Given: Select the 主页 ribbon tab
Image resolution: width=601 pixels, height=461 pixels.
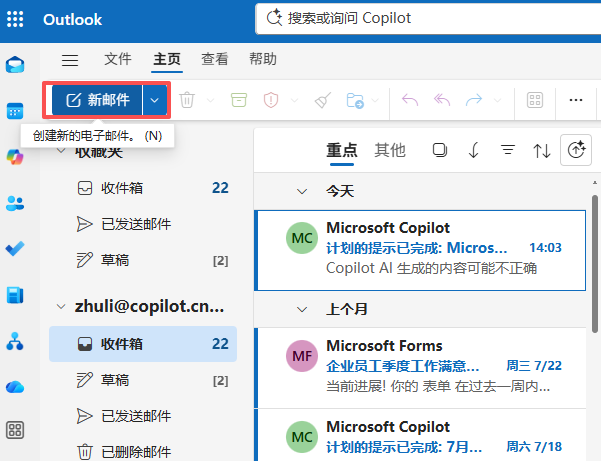Looking at the screenshot, I should pyautogui.click(x=167, y=59).
